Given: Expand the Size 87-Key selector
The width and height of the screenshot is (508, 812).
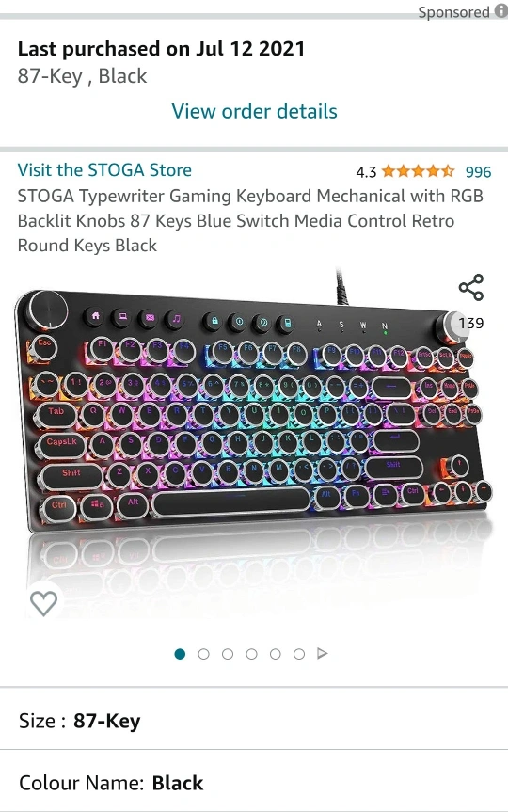Looking at the screenshot, I should click(x=254, y=720).
